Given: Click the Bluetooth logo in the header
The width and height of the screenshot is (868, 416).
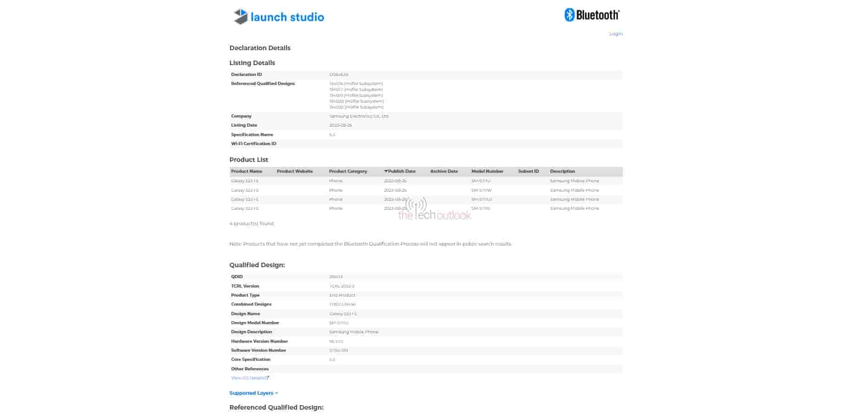Looking at the screenshot, I should (x=592, y=15).
